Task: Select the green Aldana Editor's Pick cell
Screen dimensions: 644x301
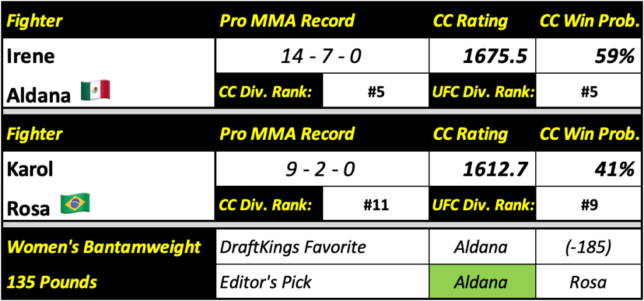Action: tap(482, 281)
